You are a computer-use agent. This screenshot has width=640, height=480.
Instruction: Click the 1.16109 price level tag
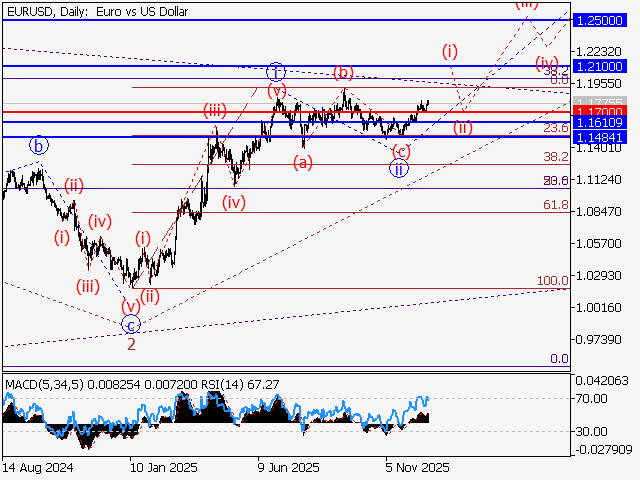[604, 122]
